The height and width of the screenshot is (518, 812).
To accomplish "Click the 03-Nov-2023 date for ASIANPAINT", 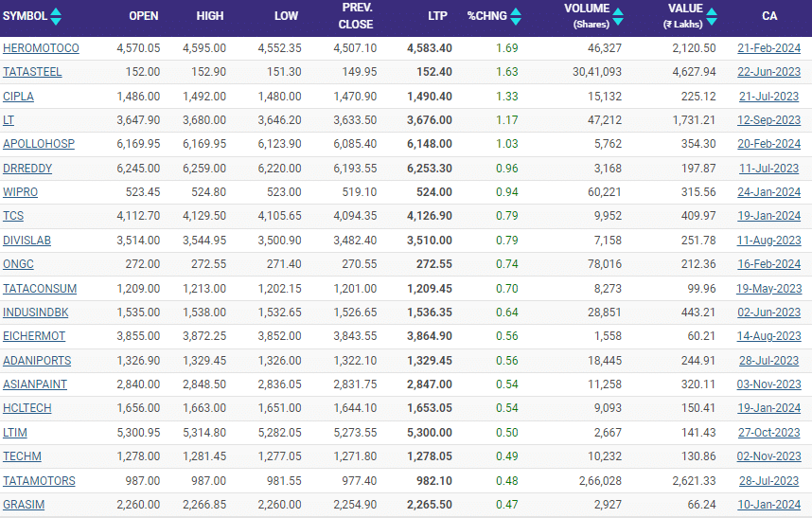I will click(768, 384).
